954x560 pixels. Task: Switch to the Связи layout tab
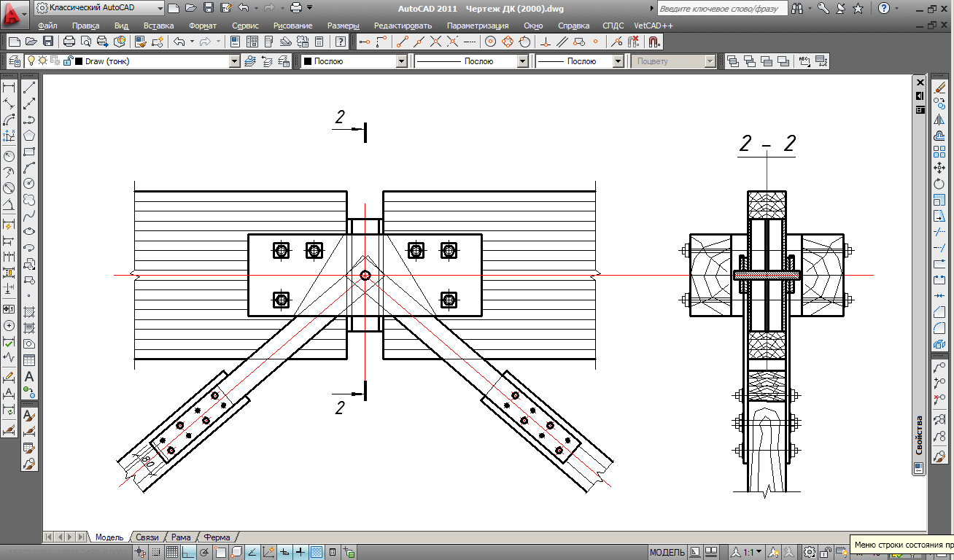tap(147, 537)
